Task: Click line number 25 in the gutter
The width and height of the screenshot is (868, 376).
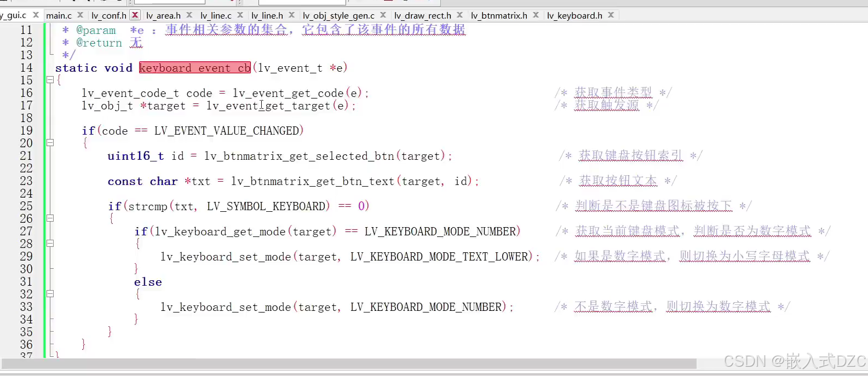Action: (26, 206)
